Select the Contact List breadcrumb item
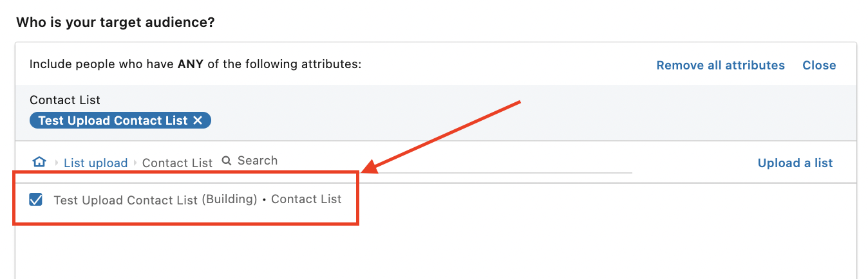868x279 pixels. tap(177, 163)
